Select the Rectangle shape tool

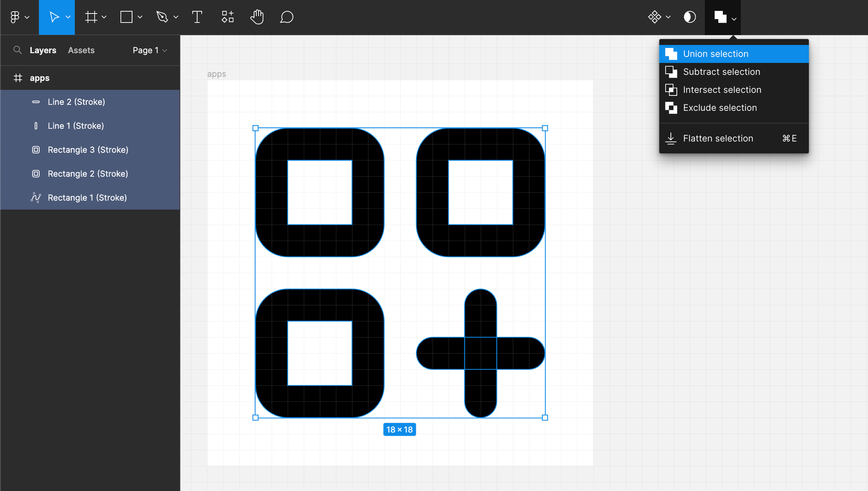click(x=126, y=17)
